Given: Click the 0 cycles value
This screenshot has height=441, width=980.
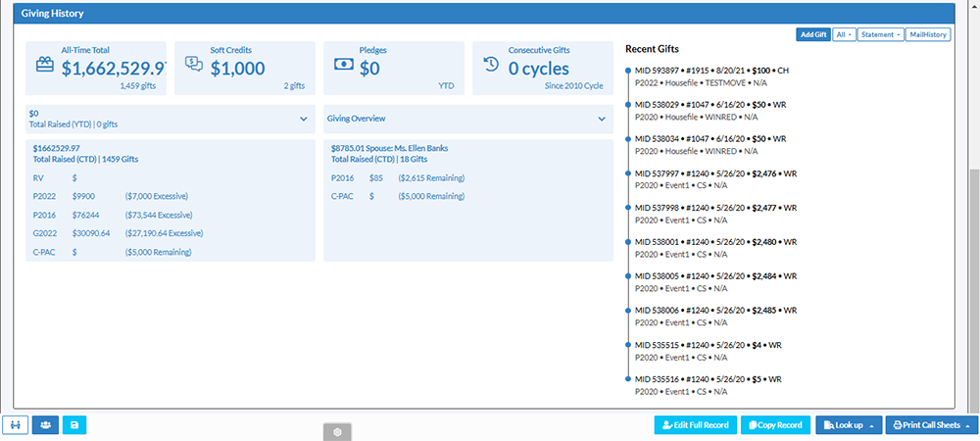Looking at the screenshot, I should click(x=539, y=69).
